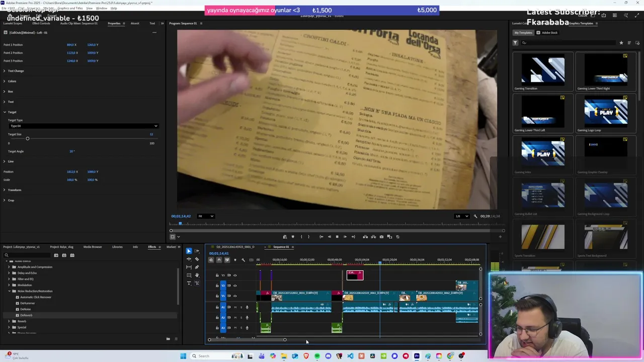Screen dimensions: 644x362
Task: Filter effects by Accelerated Effects icon
Action: point(56,255)
